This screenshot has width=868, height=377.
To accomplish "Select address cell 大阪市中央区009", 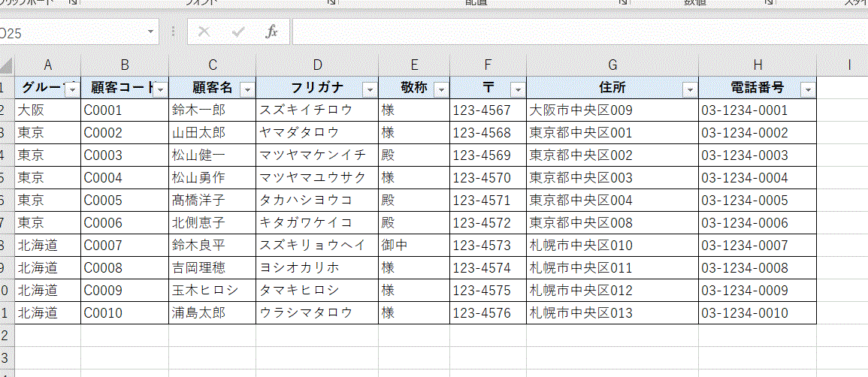I will click(612, 110).
